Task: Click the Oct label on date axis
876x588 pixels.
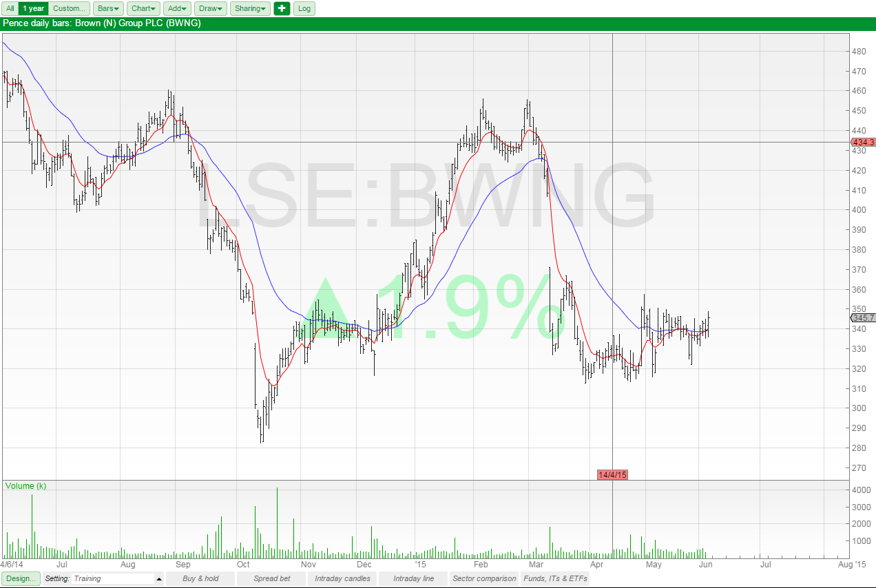Action: pos(242,564)
